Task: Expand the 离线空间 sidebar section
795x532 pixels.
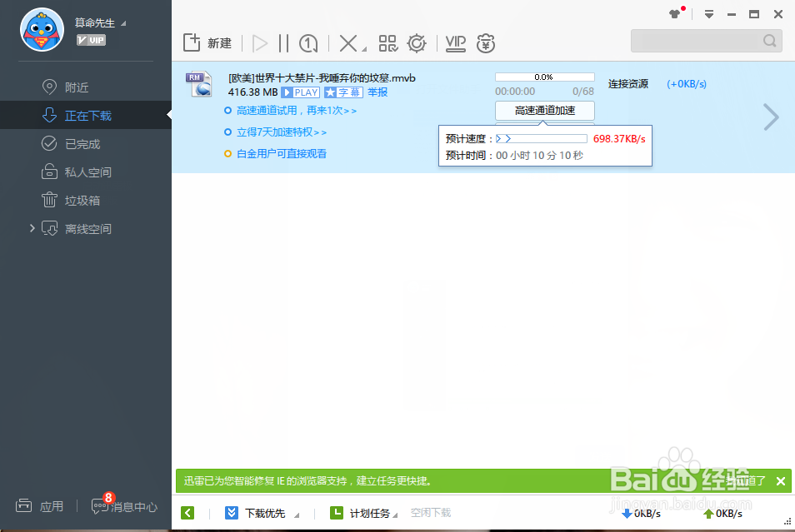Action: (x=32, y=228)
